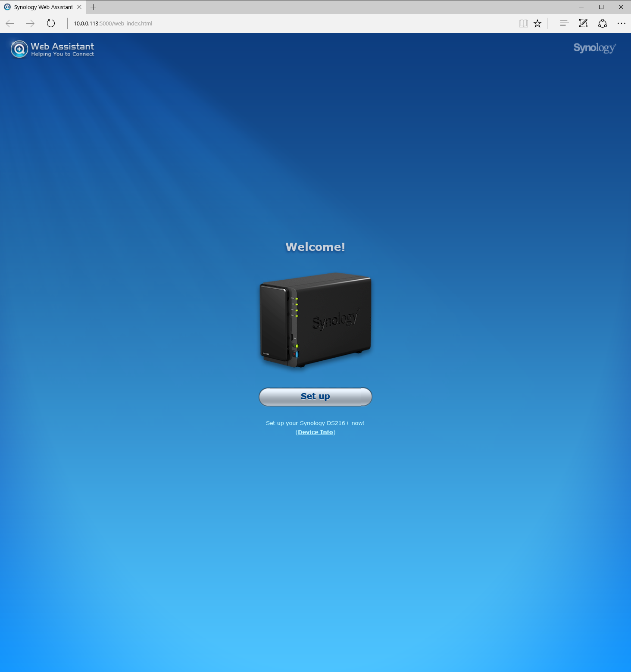
Task: Click the Welcome! heading text
Action: pos(315,247)
